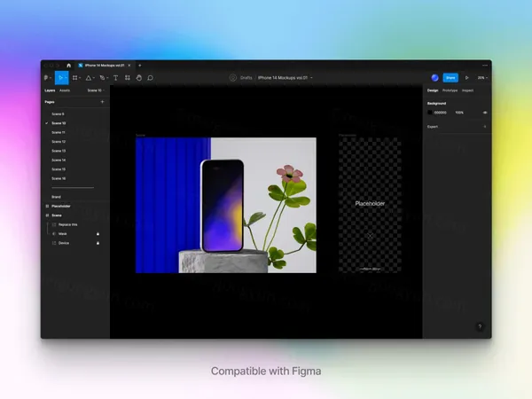Expand file name options chevron
Viewport: 532px width, 399px height.
pyautogui.click(x=311, y=78)
